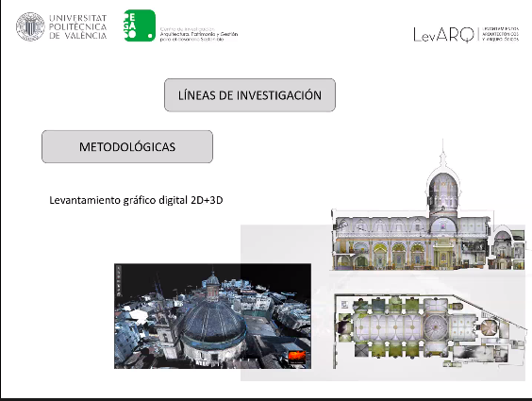This screenshot has width=532, height=401.
Task: Click the orange inset in point cloud image
Action: (297, 358)
